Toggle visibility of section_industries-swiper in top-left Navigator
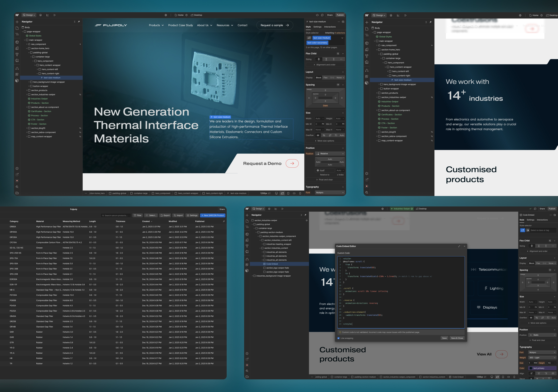558x392 pixels. tap(80, 95)
